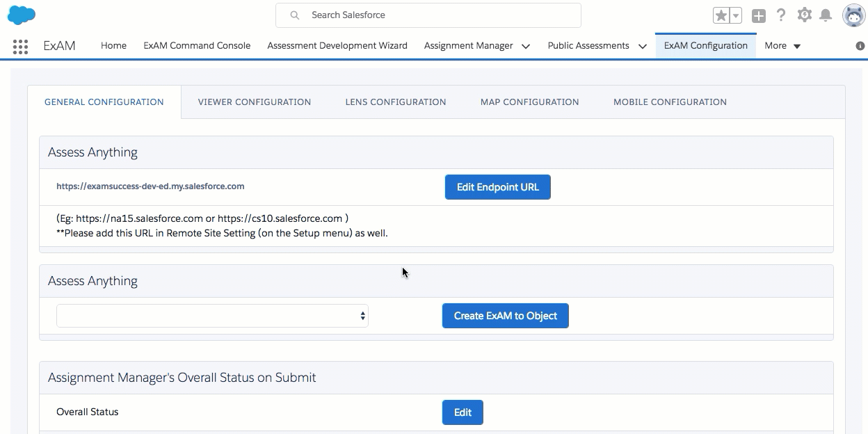Open the user profile avatar
This screenshot has height=434, width=868.
(853, 15)
